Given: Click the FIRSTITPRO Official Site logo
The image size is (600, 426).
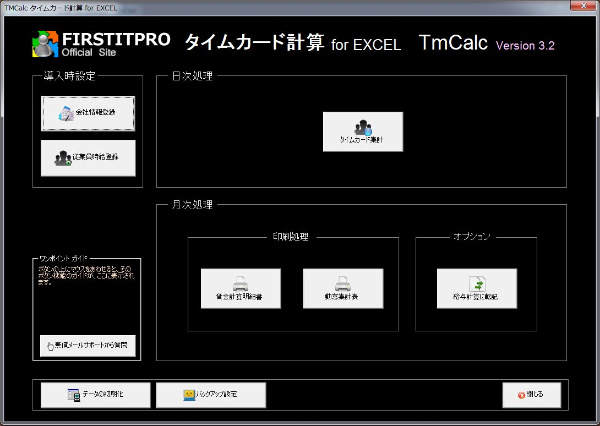Looking at the screenshot, I should tap(101, 44).
